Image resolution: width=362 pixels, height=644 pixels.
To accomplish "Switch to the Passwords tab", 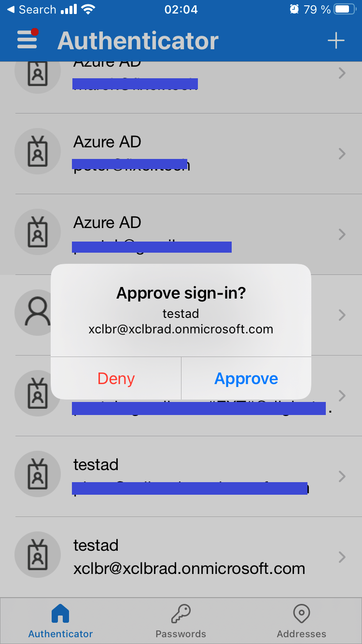I will 181,621.
